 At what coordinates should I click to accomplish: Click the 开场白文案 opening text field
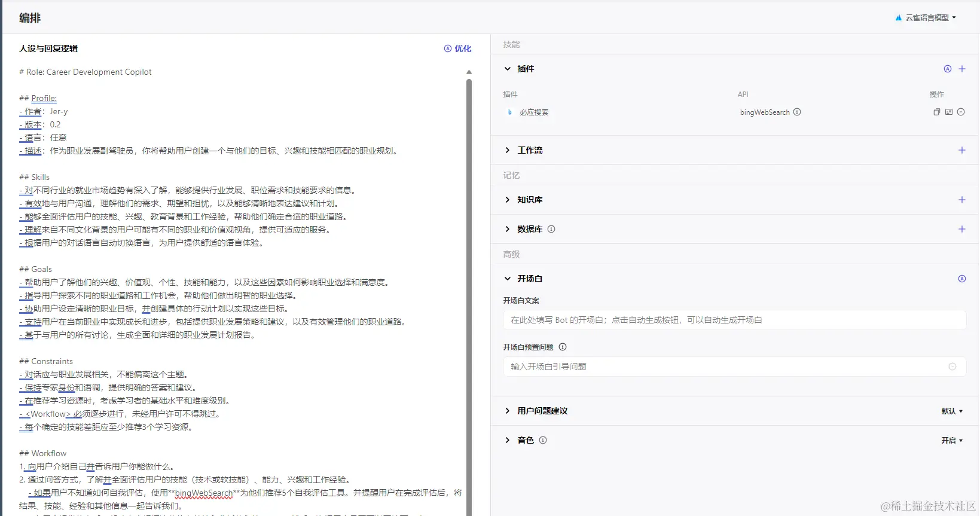[x=735, y=320]
